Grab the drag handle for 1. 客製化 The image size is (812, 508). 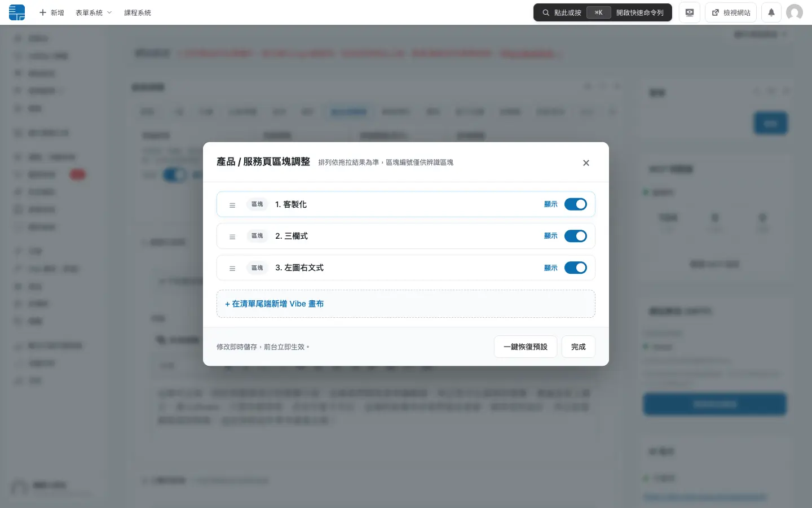(232, 205)
